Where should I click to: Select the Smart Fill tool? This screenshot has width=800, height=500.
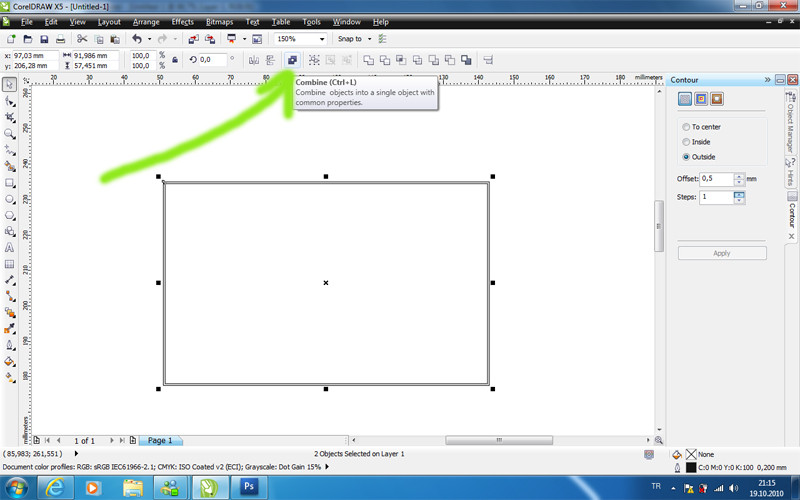tap(9, 166)
